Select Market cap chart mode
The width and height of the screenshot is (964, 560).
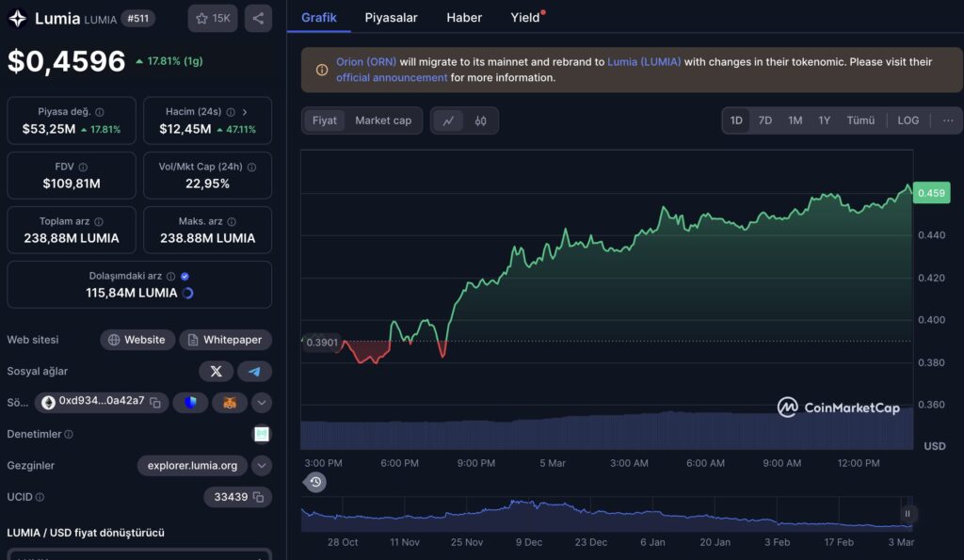click(x=383, y=120)
